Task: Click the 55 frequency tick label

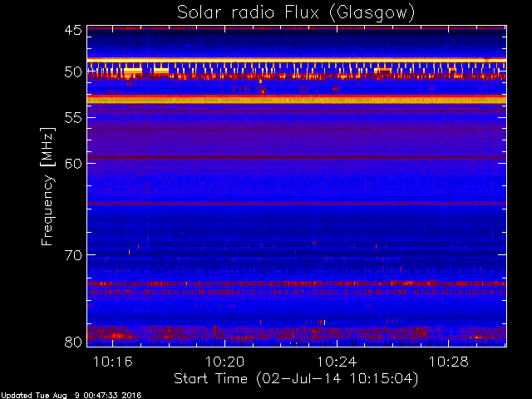Action: coord(73,118)
